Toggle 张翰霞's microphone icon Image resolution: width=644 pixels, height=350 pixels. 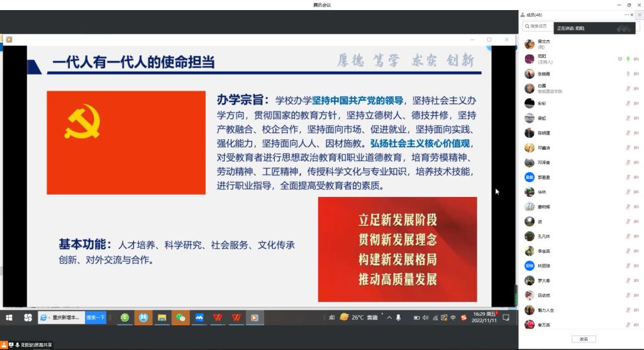point(628,74)
